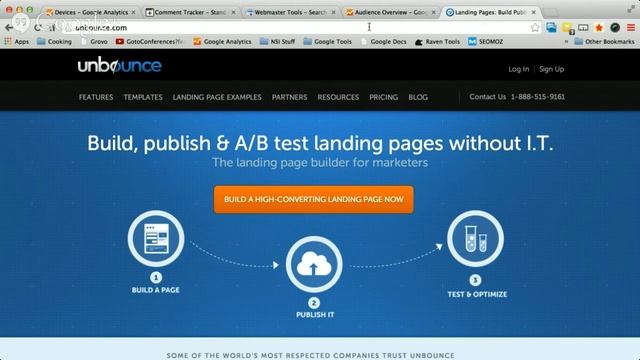Open the Blog menu item
Viewport: 640px width, 360px height.
click(x=418, y=97)
